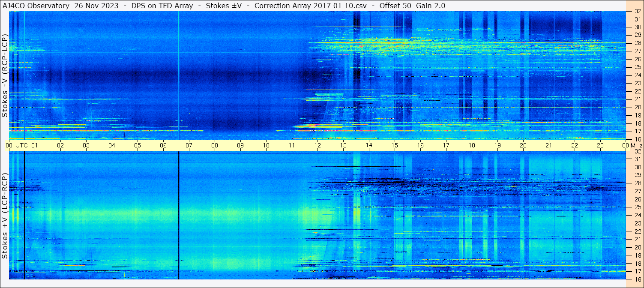This screenshot has height=288, width=644.
Task: Select the 19 hour time marker
Action: pos(497,145)
